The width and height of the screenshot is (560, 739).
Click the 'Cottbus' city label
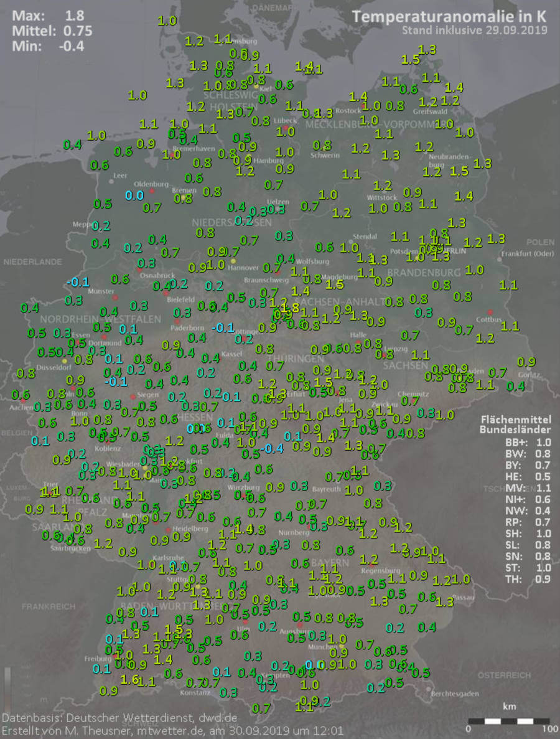(489, 319)
